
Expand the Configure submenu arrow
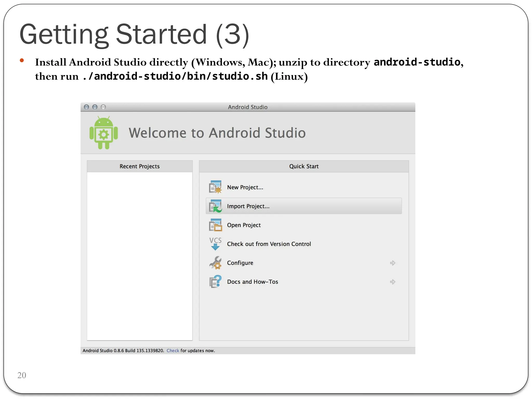click(393, 263)
